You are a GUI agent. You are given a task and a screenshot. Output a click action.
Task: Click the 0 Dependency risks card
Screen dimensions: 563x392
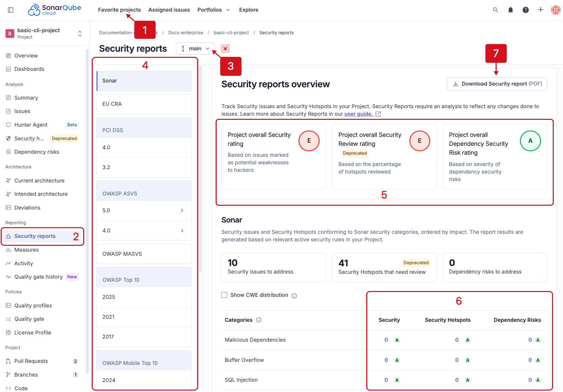(495, 267)
